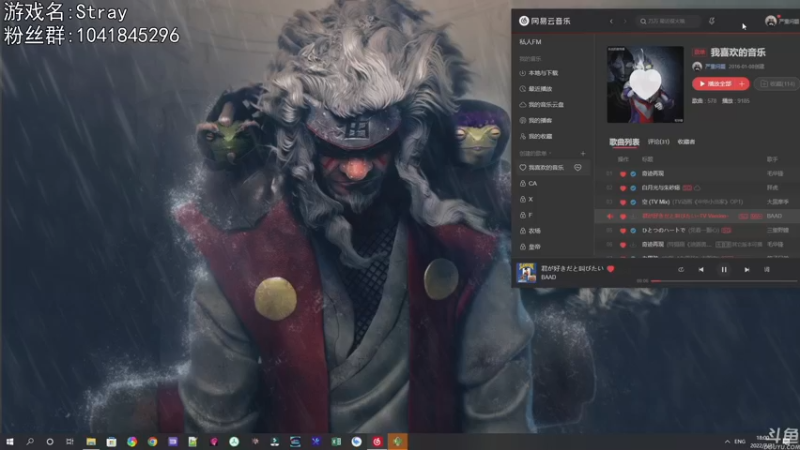
Task: Toggle the heart on 空 (TV Mix) row
Action: point(622,202)
